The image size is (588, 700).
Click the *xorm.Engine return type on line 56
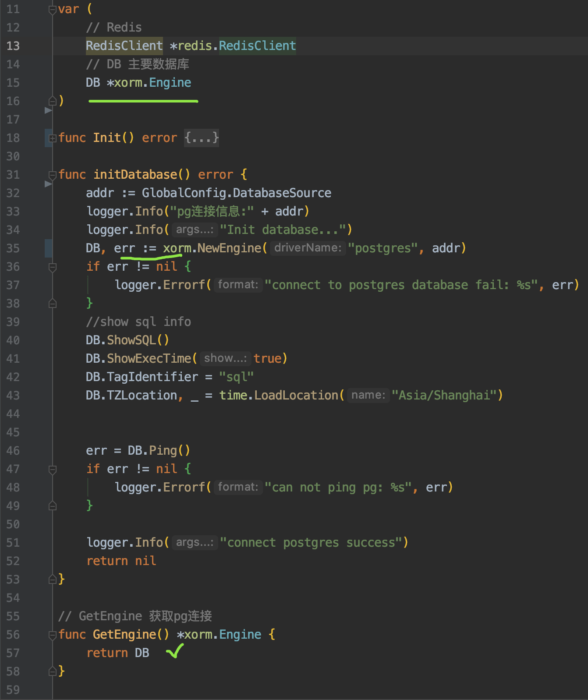click(219, 635)
